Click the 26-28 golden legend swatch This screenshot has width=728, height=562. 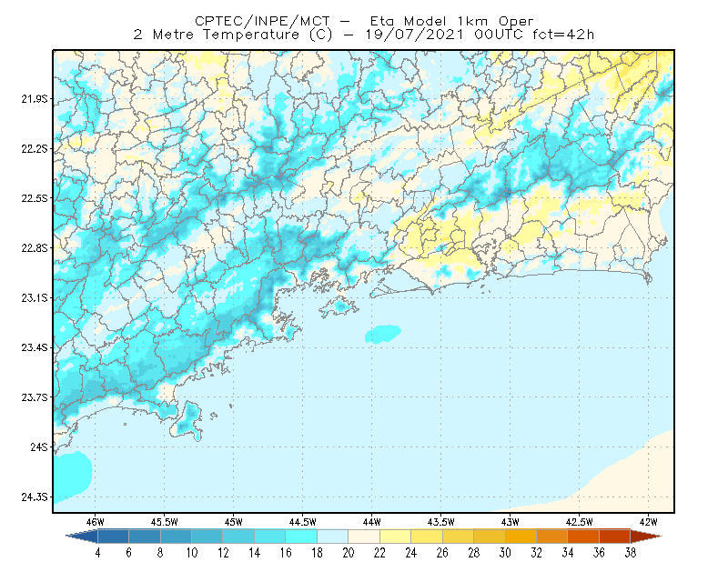(459, 537)
